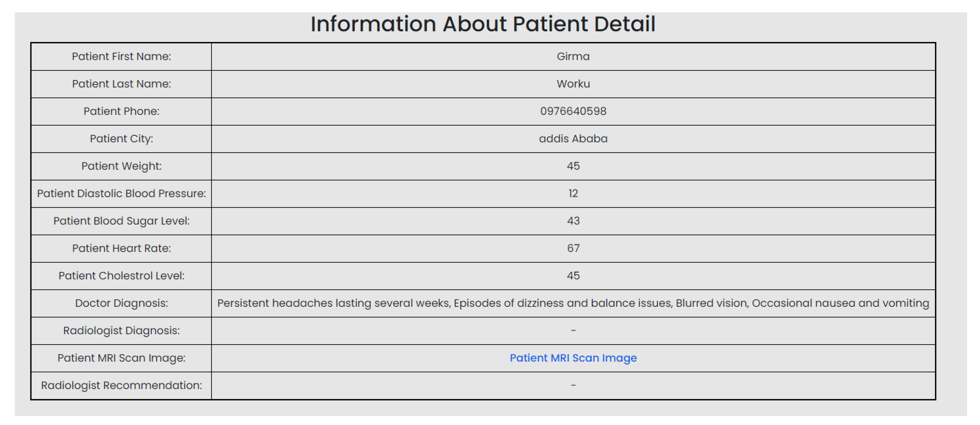Click the Patient First Name label
Image resolution: width=980 pixels, height=425 pixels.
pyautogui.click(x=121, y=56)
